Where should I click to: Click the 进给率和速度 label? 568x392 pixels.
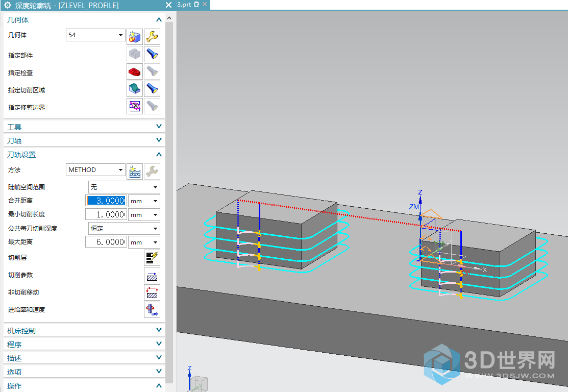click(x=27, y=310)
